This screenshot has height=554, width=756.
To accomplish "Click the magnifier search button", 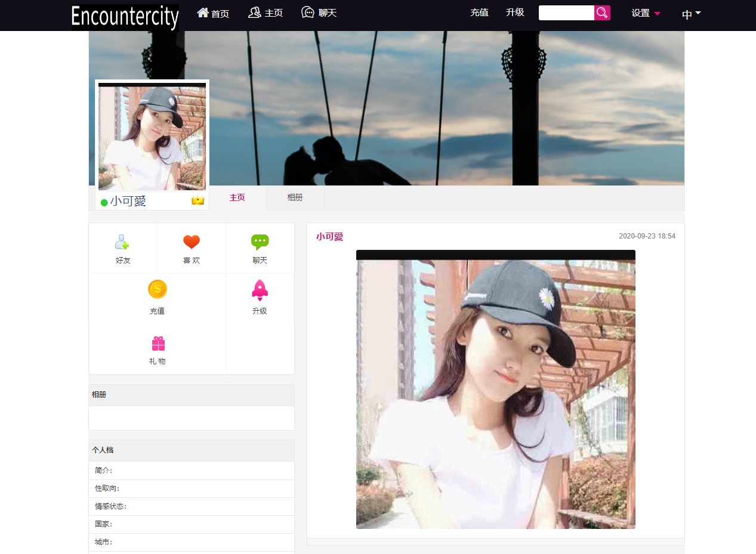I will click(602, 13).
